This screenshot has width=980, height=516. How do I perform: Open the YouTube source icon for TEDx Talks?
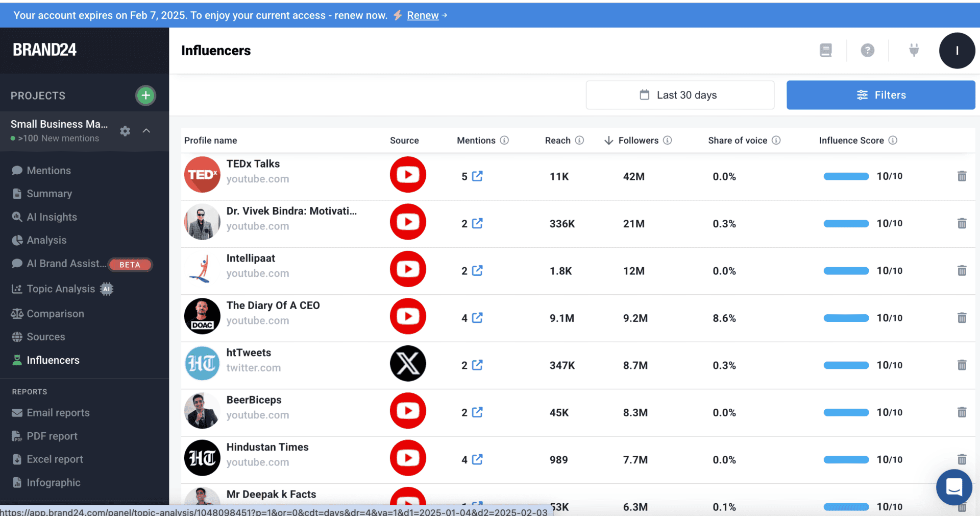[x=407, y=175]
